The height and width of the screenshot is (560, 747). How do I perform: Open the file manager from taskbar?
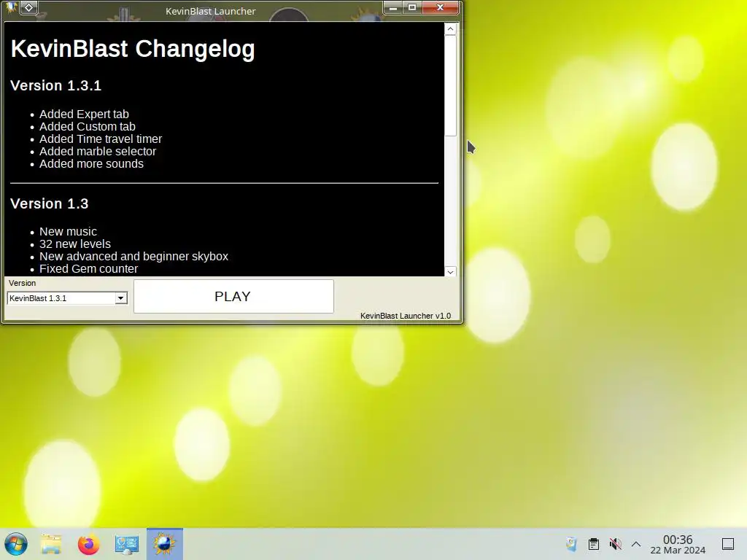coord(51,544)
